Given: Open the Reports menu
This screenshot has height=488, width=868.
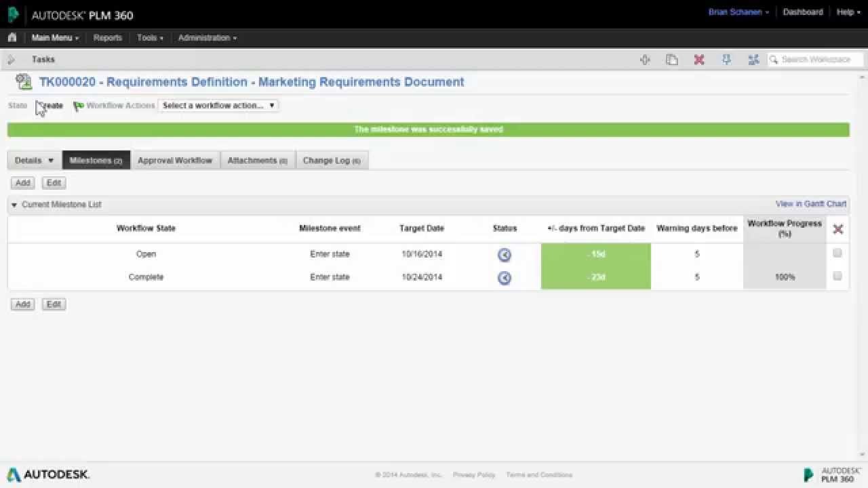Looking at the screenshot, I should coord(108,38).
